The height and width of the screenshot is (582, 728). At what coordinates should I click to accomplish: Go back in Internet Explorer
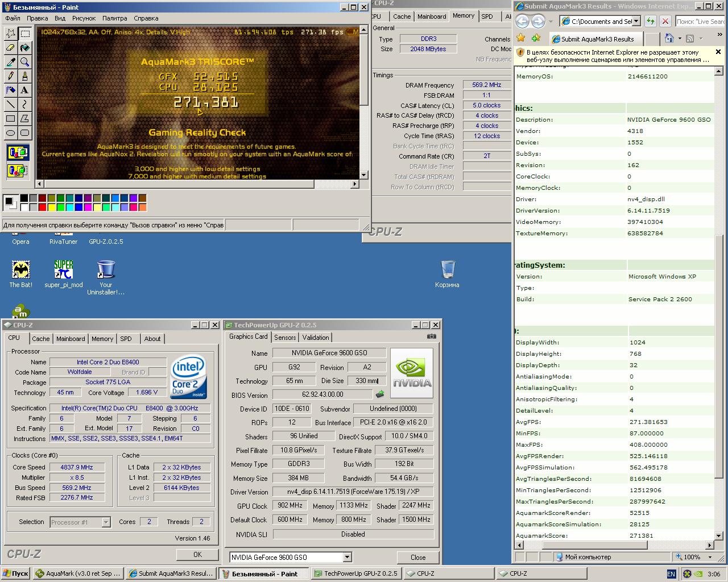[x=522, y=22]
